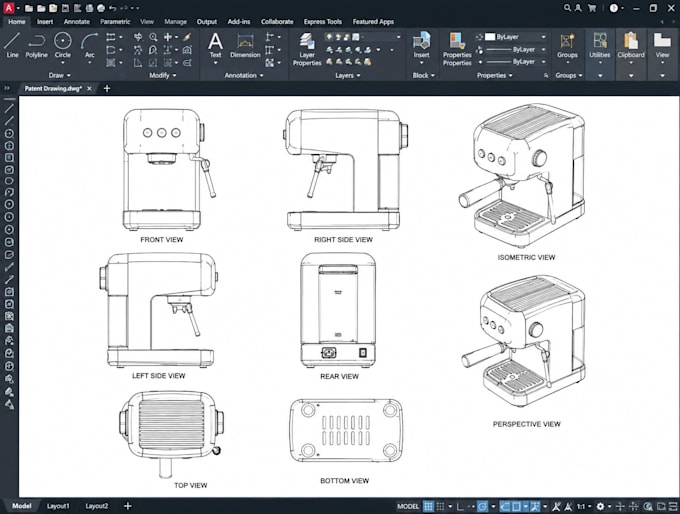680x514 pixels.
Task: Select the Polyline drawing tool
Action: coord(36,45)
